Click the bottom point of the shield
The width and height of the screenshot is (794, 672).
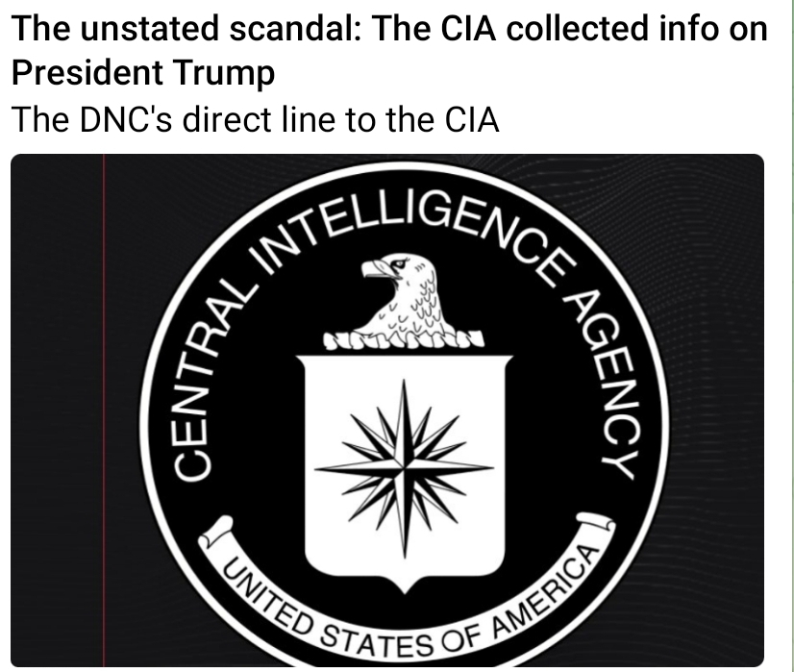(x=404, y=587)
